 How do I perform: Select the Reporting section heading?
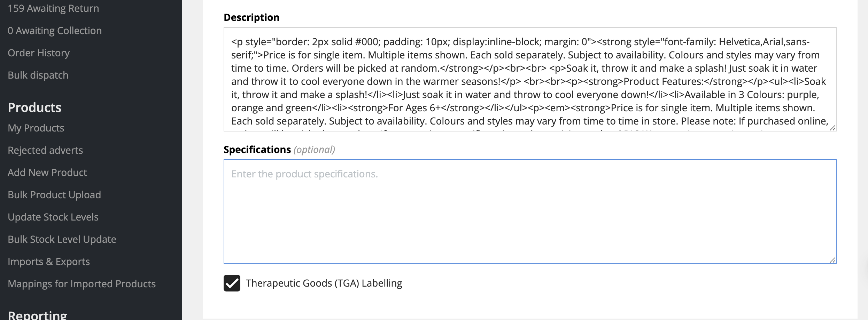coord(37,315)
